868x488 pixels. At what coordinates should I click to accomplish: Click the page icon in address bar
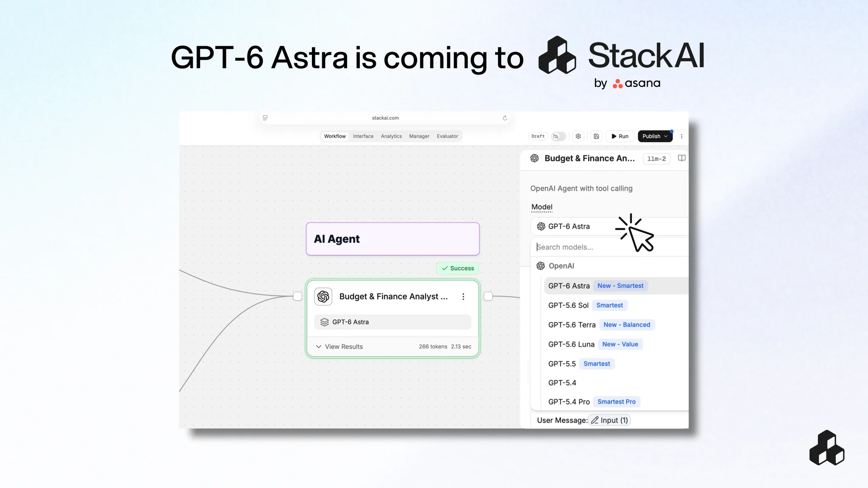265,118
